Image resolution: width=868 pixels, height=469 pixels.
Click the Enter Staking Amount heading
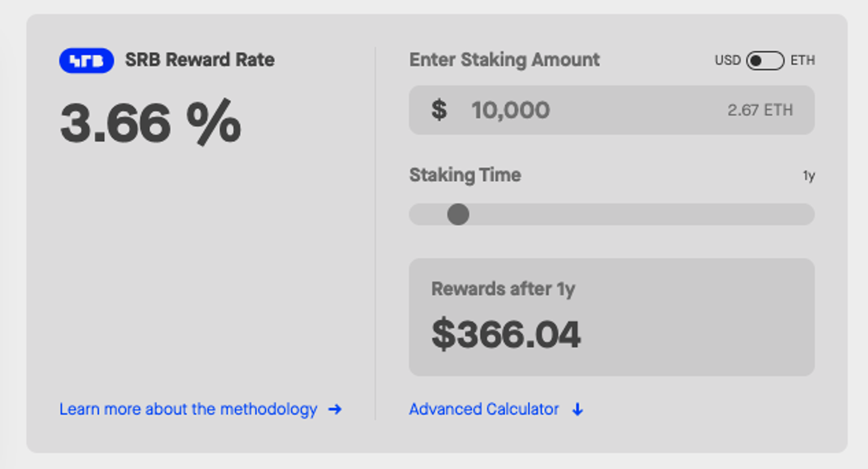(x=505, y=60)
